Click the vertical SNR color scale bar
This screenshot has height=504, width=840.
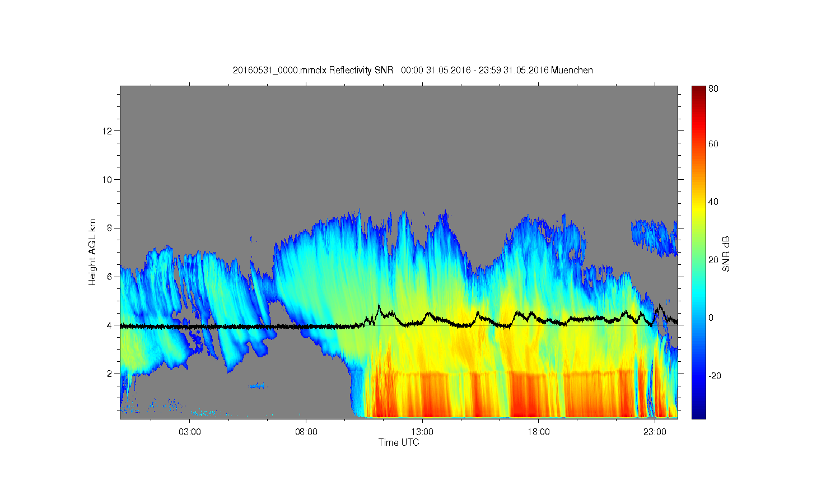tap(698, 252)
